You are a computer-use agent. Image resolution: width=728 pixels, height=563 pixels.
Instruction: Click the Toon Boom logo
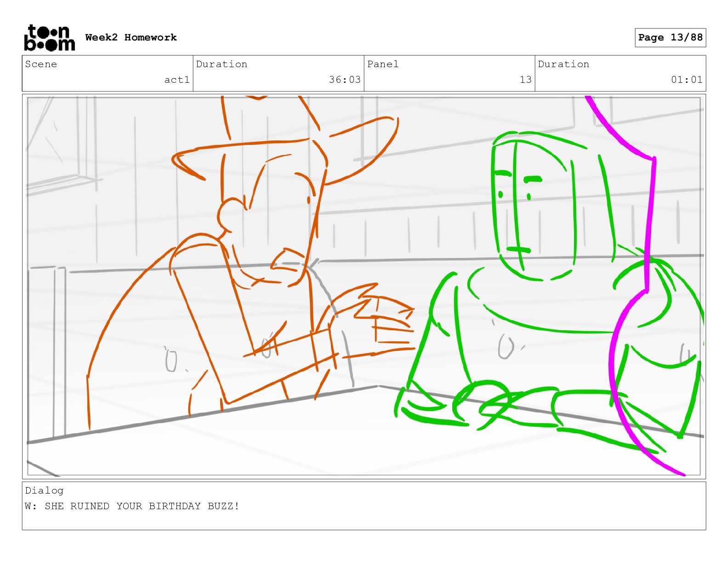tap(49, 38)
